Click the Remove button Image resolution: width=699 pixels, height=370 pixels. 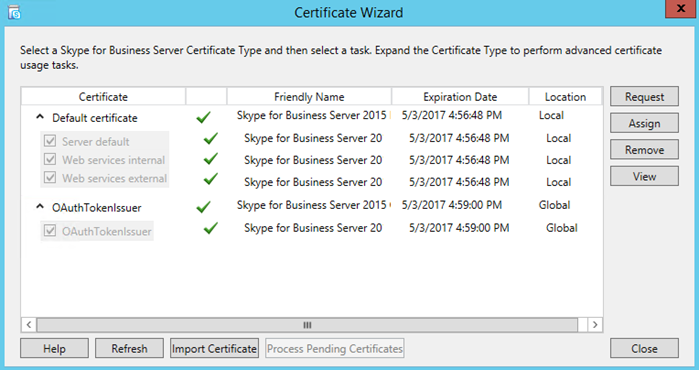(x=644, y=150)
